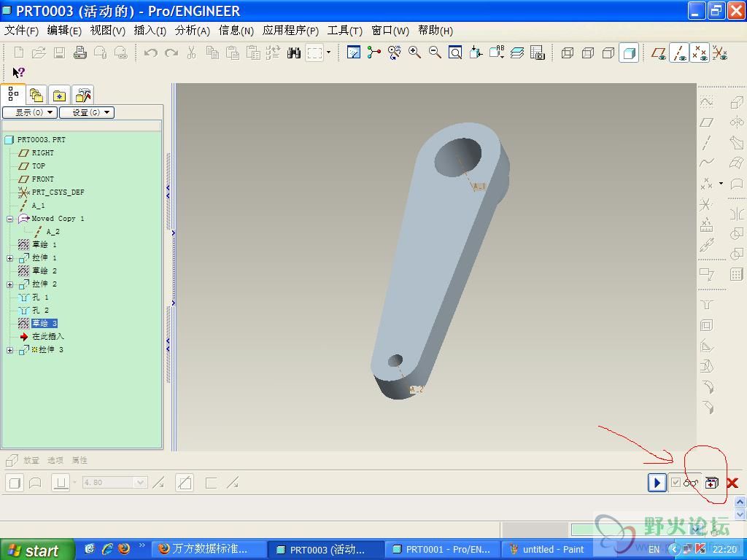Toggle coordinate systems display
747x560 pixels.
[x=720, y=52]
